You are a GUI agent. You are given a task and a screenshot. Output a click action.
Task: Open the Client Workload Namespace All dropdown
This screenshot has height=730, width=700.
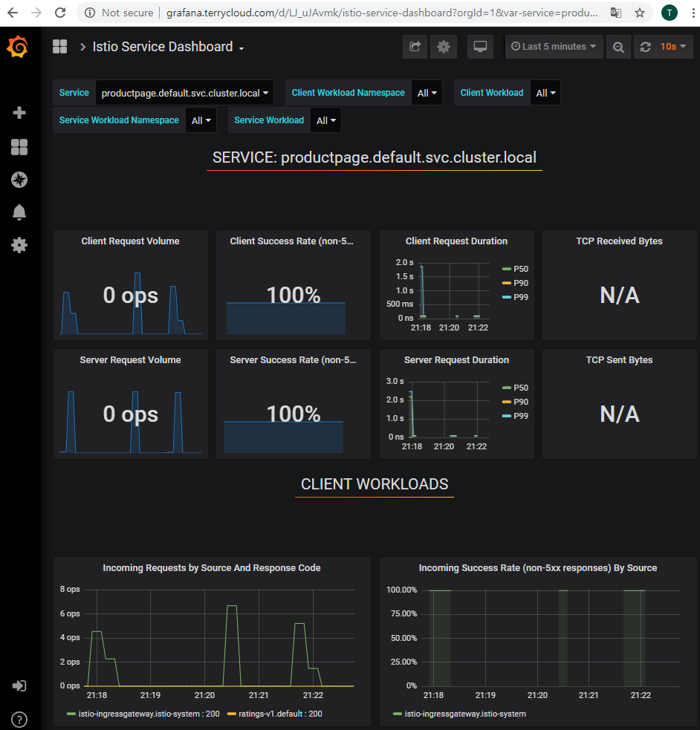[427, 93]
